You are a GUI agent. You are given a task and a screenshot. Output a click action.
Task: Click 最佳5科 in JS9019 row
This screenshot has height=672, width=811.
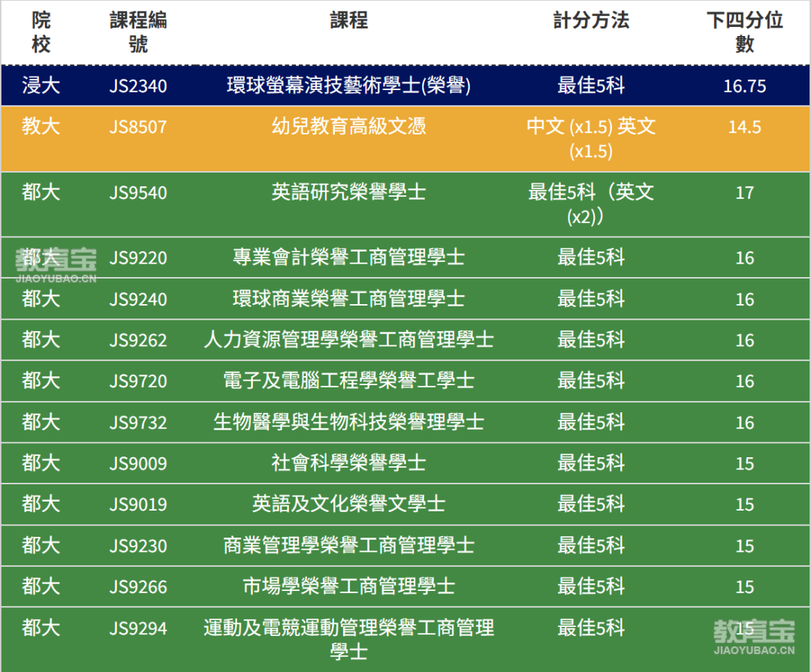click(591, 504)
